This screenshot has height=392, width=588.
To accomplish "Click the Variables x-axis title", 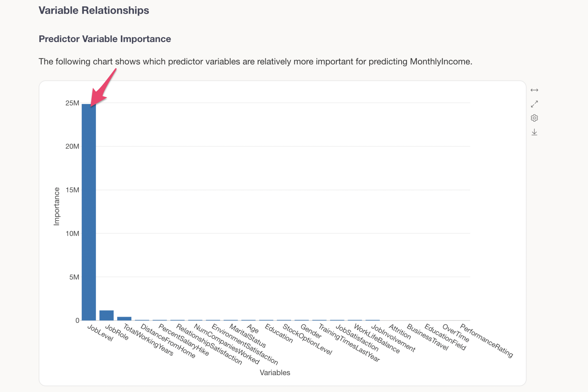I will tap(274, 372).
